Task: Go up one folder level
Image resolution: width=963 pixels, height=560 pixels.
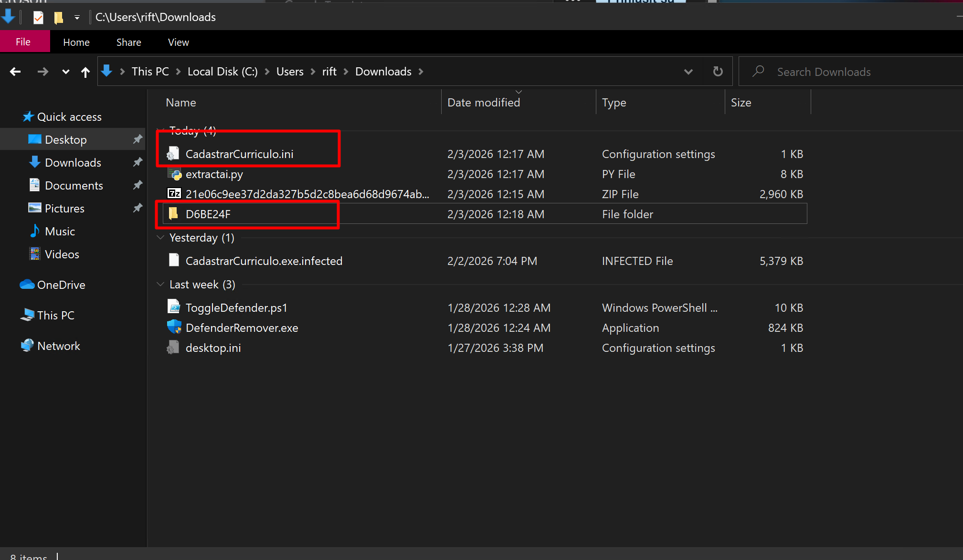Action: [x=85, y=72]
